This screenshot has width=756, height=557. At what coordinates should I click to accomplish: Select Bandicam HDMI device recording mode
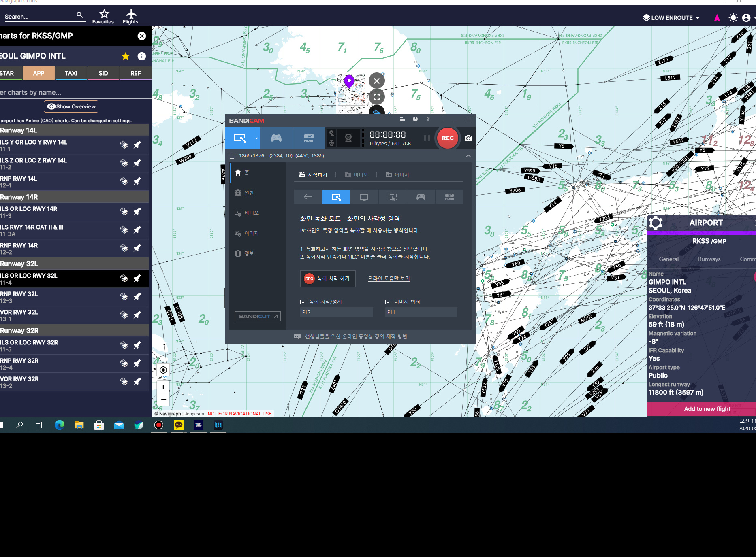click(x=309, y=138)
